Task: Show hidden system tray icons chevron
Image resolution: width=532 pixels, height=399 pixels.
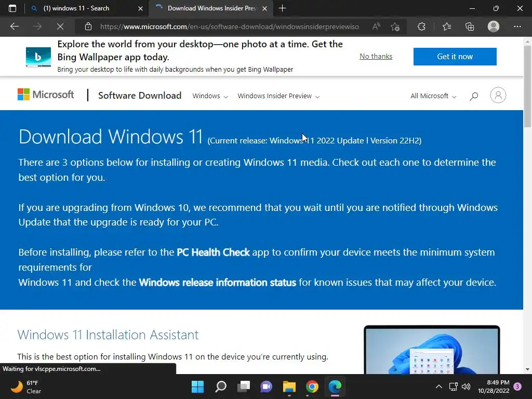Action: [438, 387]
